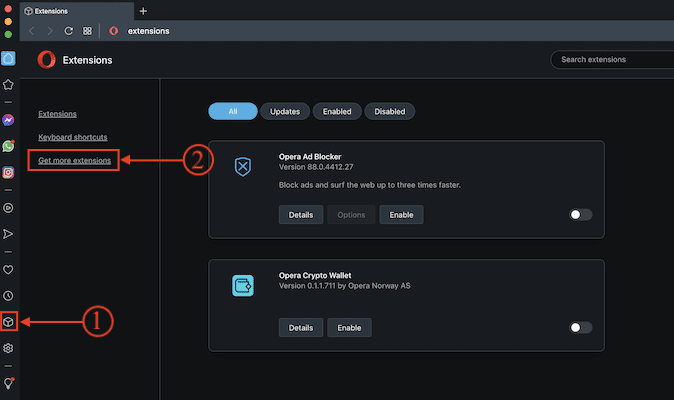
Task: Open Keyboard shortcuts link
Action: click(73, 137)
